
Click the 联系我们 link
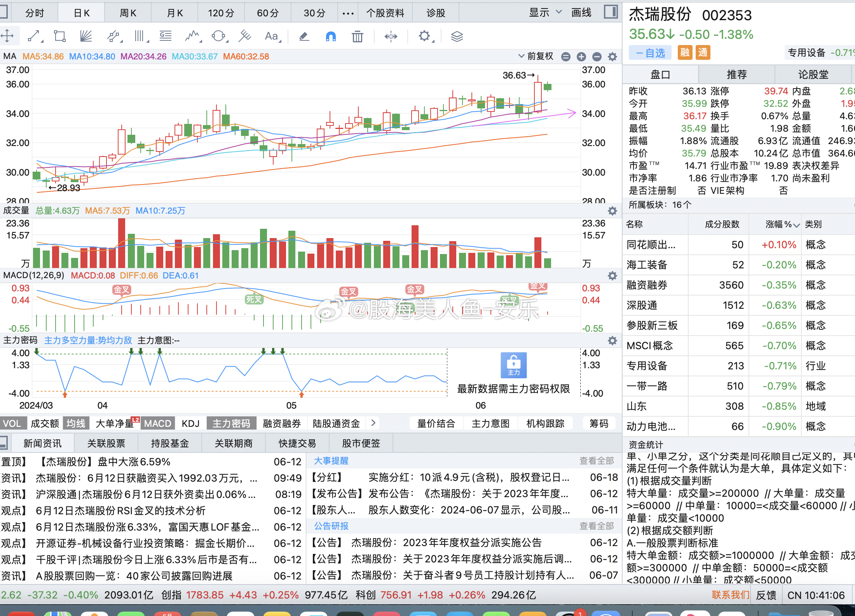coord(730,595)
